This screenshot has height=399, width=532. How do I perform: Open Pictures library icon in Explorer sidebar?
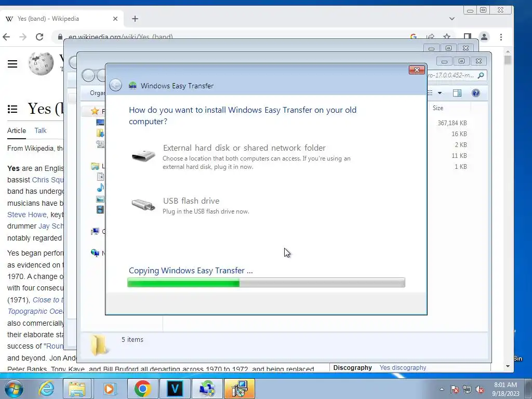[100, 199]
